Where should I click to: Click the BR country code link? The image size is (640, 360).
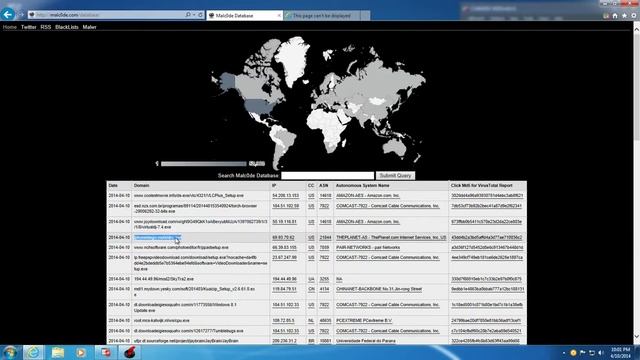(x=311, y=340)
